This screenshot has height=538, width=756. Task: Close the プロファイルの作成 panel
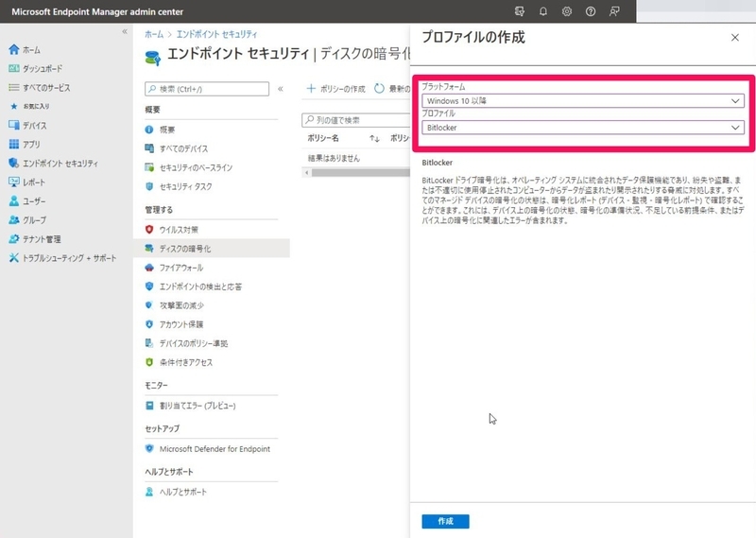tap(735, 38)
